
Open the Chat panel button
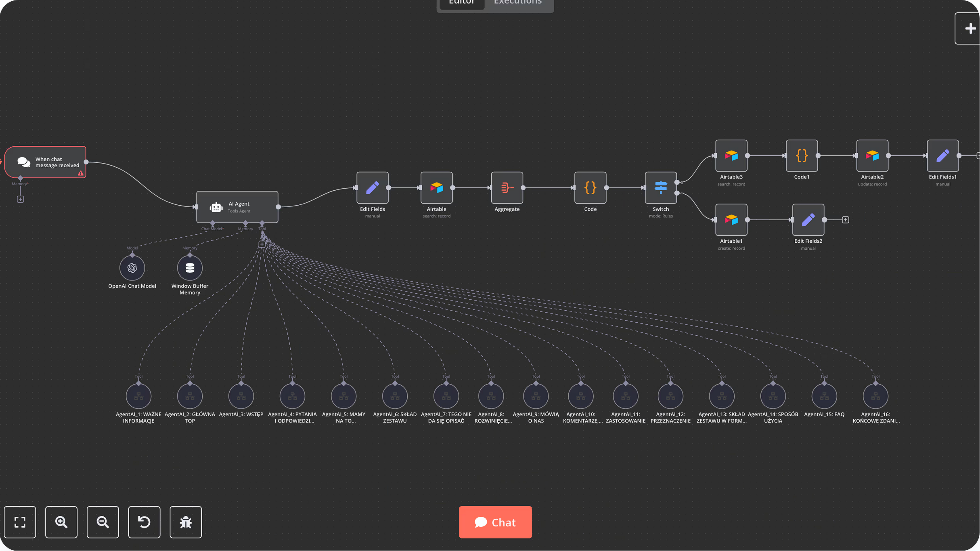(x=495, y=522)
